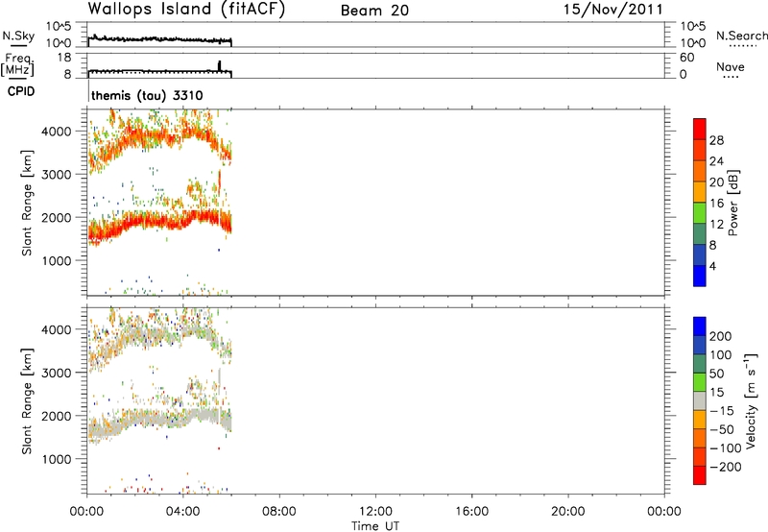Click the 'N.Search' legend label
The width and height of the screenshot is (768, 532).
click(741, 36)
